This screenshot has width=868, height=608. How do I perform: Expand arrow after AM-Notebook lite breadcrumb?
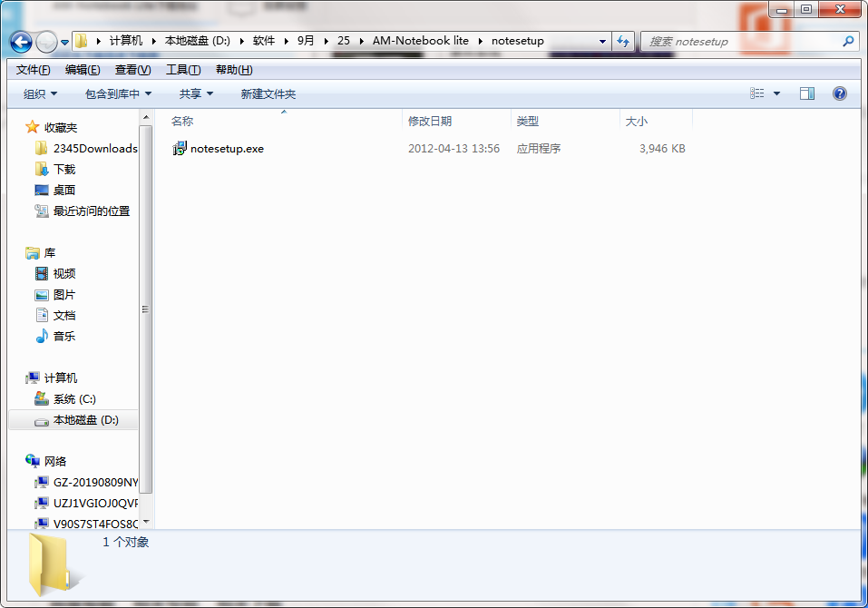coord(480,41)
